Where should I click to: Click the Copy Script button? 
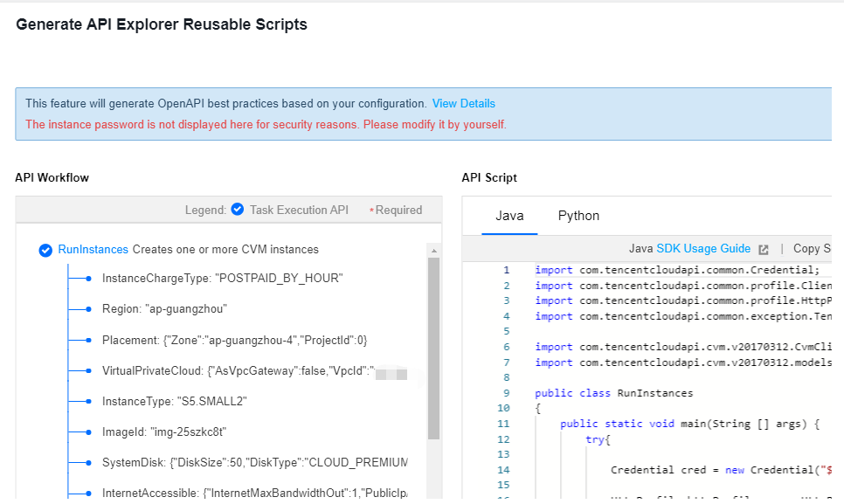(811, 249)
